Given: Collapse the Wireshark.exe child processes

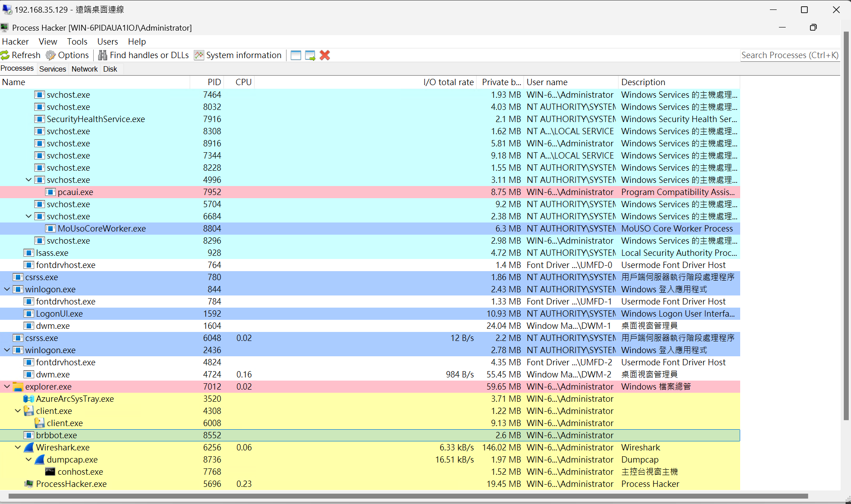Looking at the screenshot, I should (x=18, y=447).
